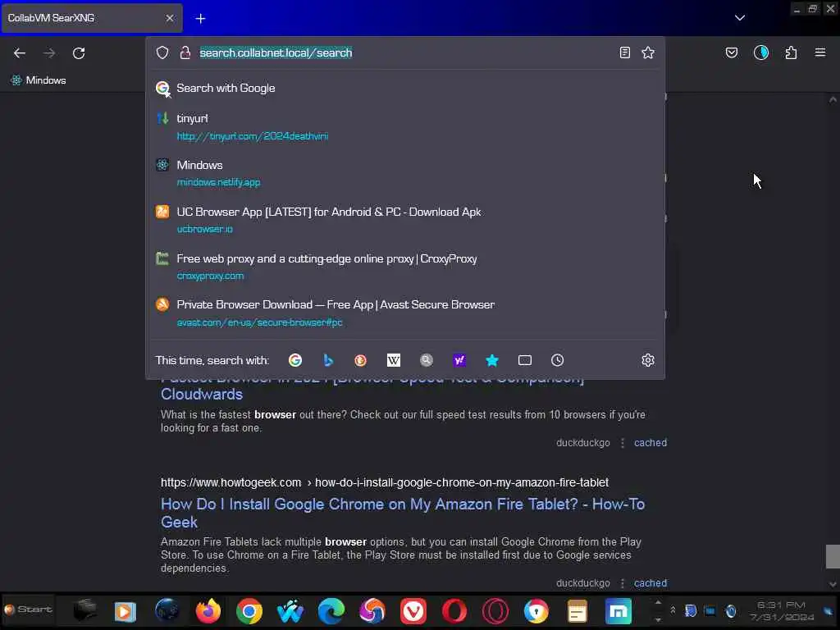Search this time in bookmarks

click(492, 360)
